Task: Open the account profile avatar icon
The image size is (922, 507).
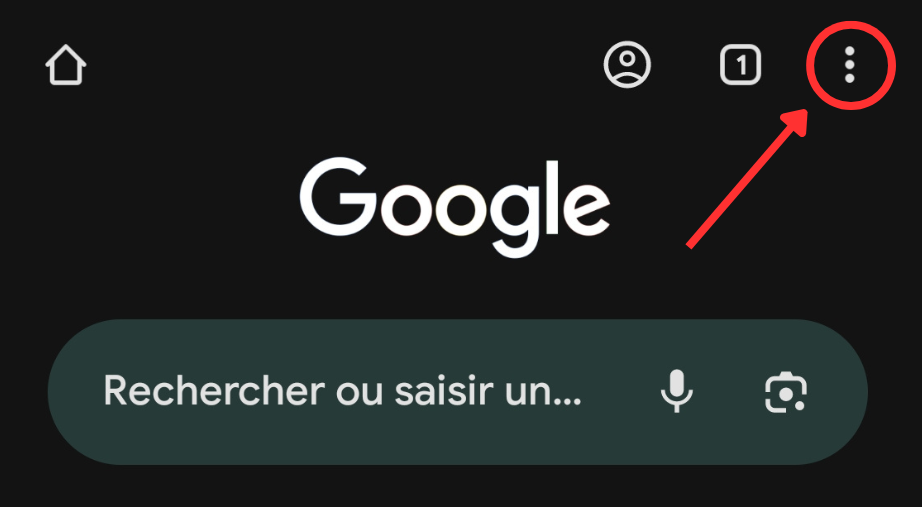Action: tap(627, 65)
